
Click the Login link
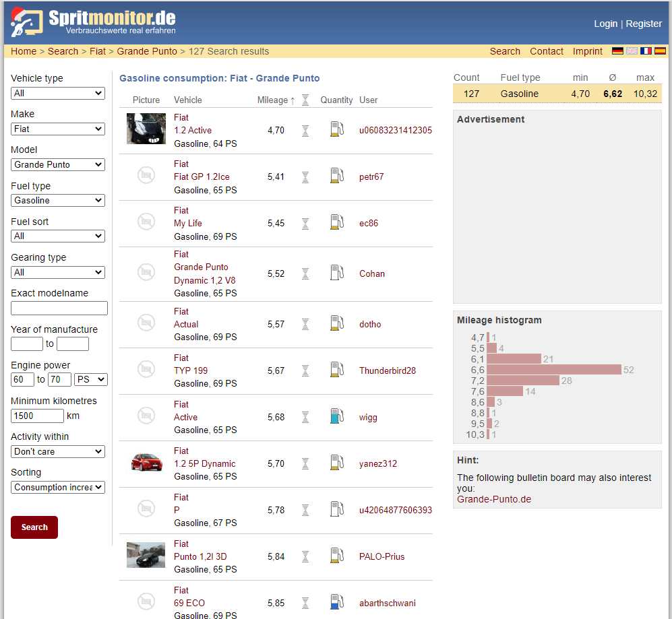[x=605, y=24]
